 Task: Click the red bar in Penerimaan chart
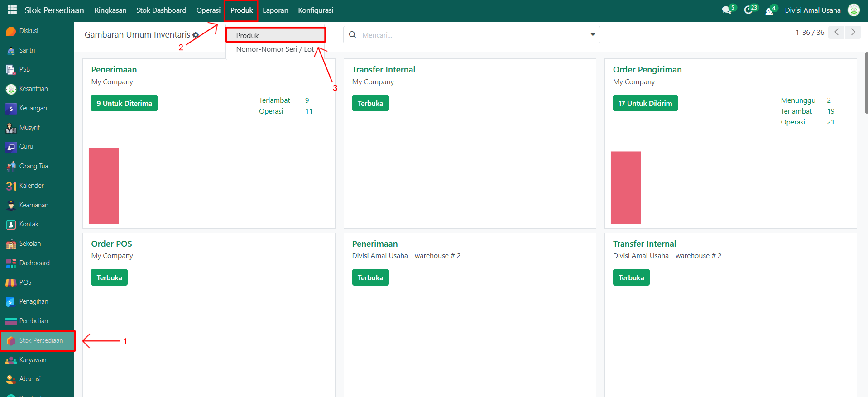click(104, 186)
